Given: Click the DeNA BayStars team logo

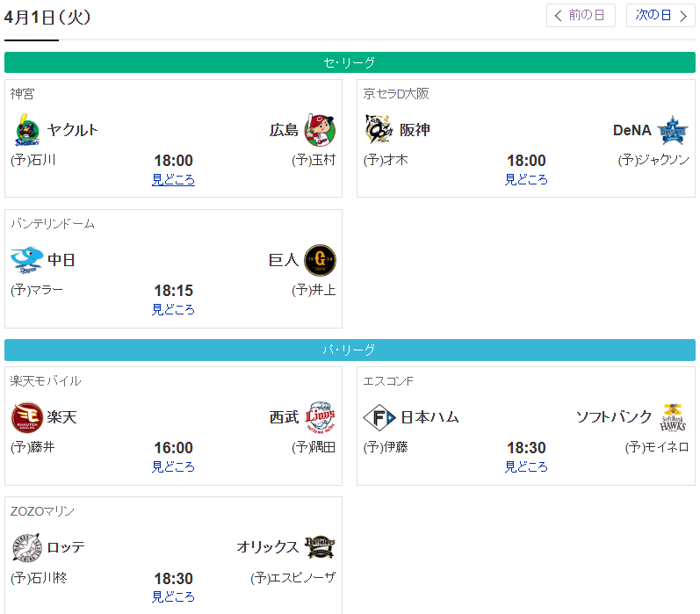Looking at the screenshot, I should coord(673,130).
